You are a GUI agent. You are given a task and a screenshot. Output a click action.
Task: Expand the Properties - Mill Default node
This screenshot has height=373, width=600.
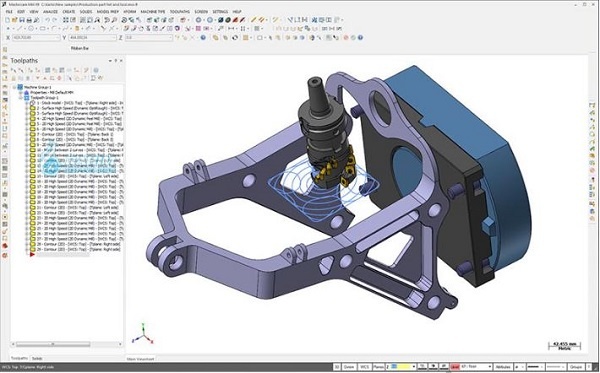point(21,93)
